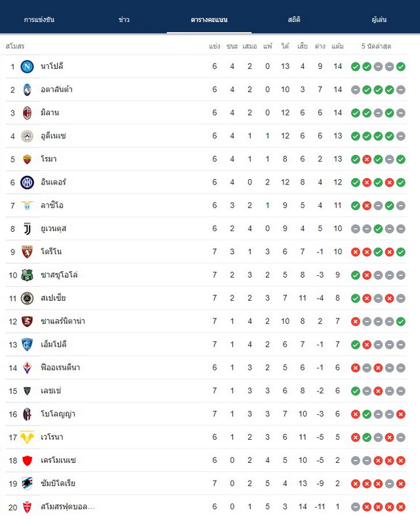The height and width of the screenshot is (520, 420).
Task: Click Napoli's latest green win indicator
Action: click(401, 67)
